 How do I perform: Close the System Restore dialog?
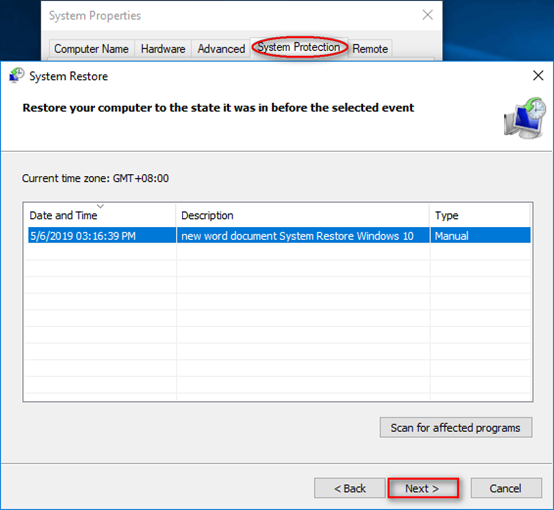coord(538,75)
